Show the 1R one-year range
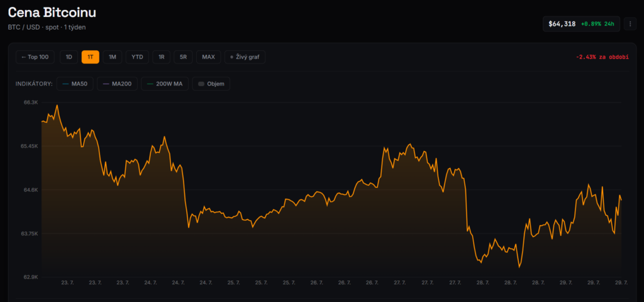The width and height of the screenshot is (644, 302). coord(162,57)
